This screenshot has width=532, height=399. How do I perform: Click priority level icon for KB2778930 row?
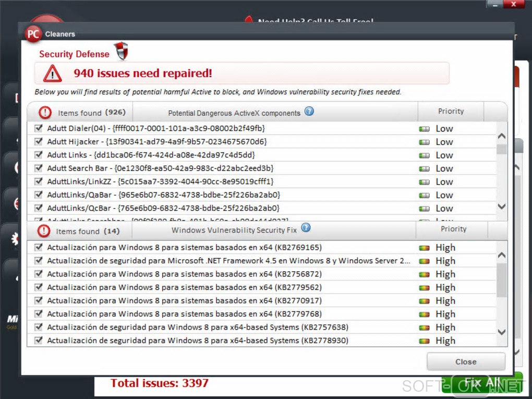424,341
